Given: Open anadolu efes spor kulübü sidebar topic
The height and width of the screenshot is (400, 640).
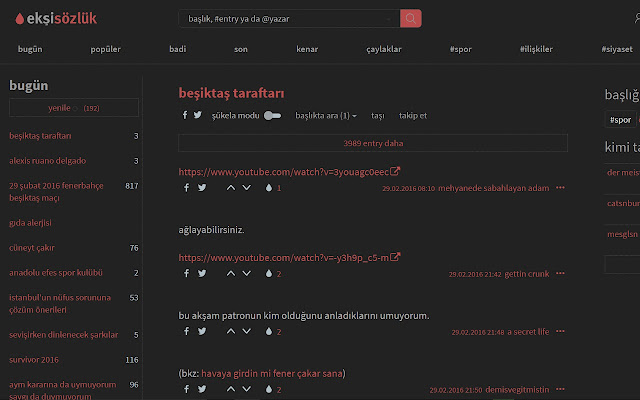Looking at the screenshot, I should 56,273.
